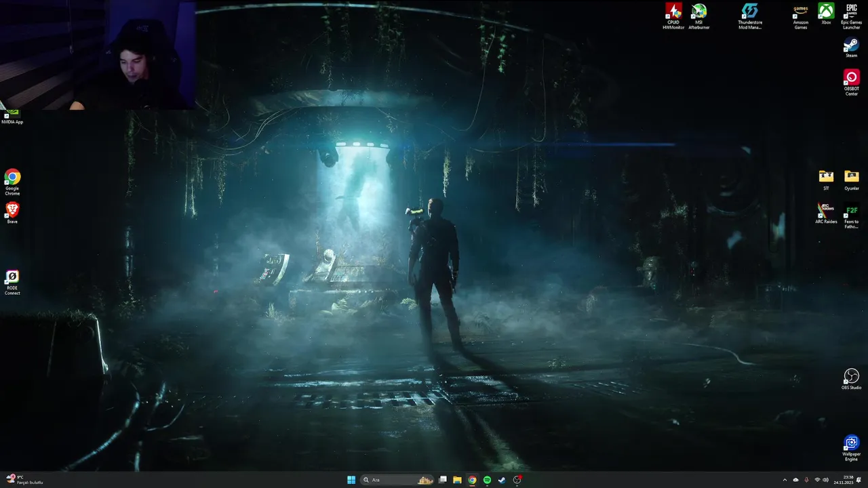Viewport: 868px width, 488px height.
Task: Click the OneDrive cloud tray icon
Action: coord(796,480)
